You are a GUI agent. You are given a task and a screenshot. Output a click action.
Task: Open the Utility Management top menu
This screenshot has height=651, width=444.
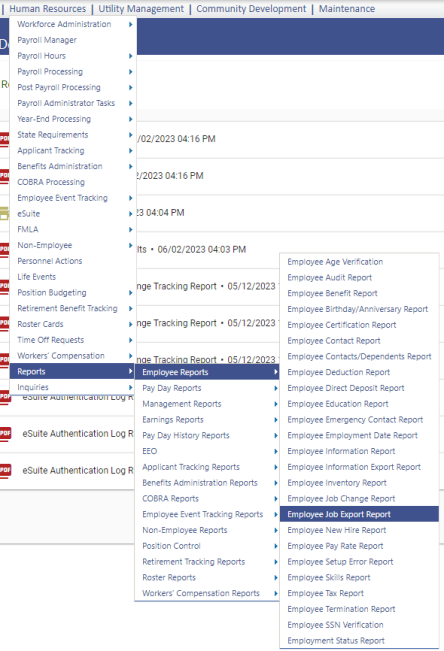click(141, 9)
